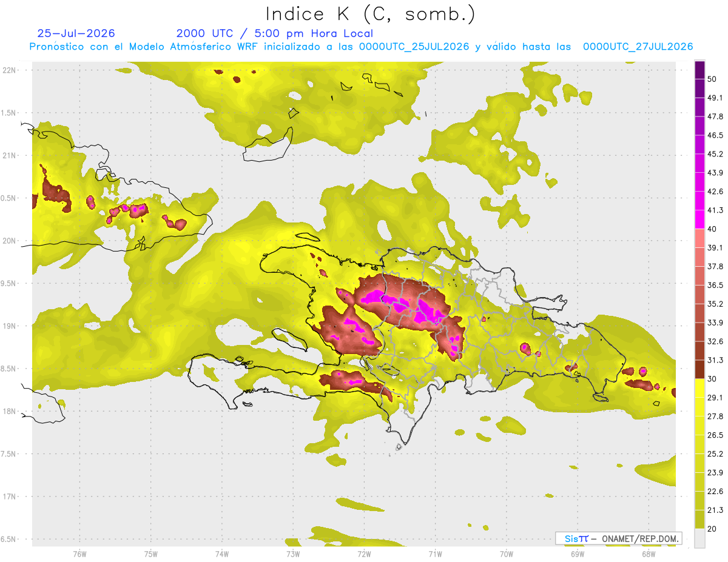728x562 pixels.
Task: Click the "ONAMET/REP.DOM." credit label
Action: coord(640,538)
